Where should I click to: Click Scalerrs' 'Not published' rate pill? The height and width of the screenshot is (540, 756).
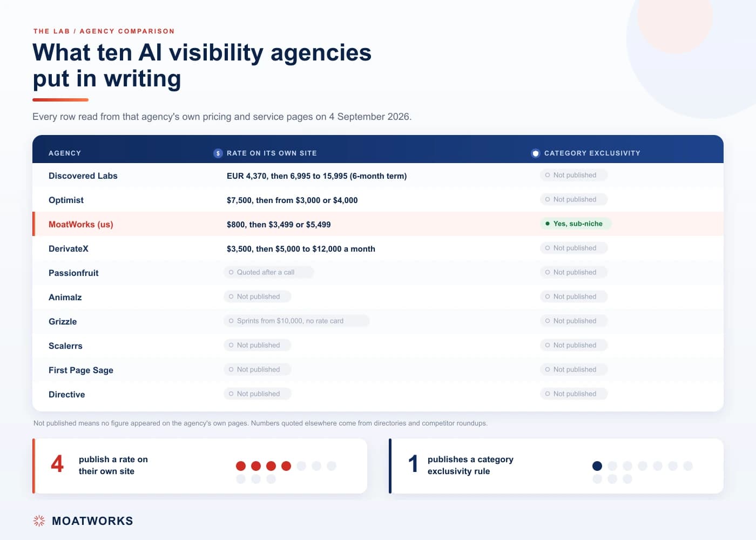(x=257, y=345)
